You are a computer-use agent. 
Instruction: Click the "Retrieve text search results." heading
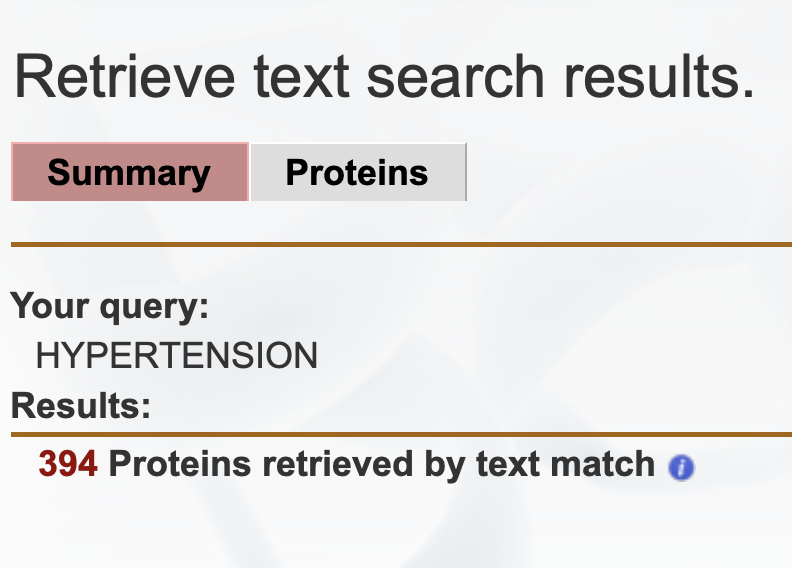pos(384,78)
